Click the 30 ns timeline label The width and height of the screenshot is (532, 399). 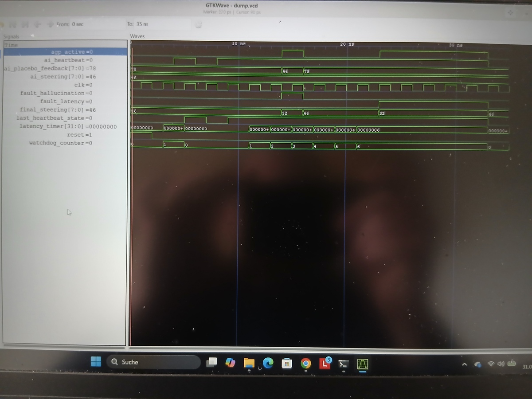[455, 45]
